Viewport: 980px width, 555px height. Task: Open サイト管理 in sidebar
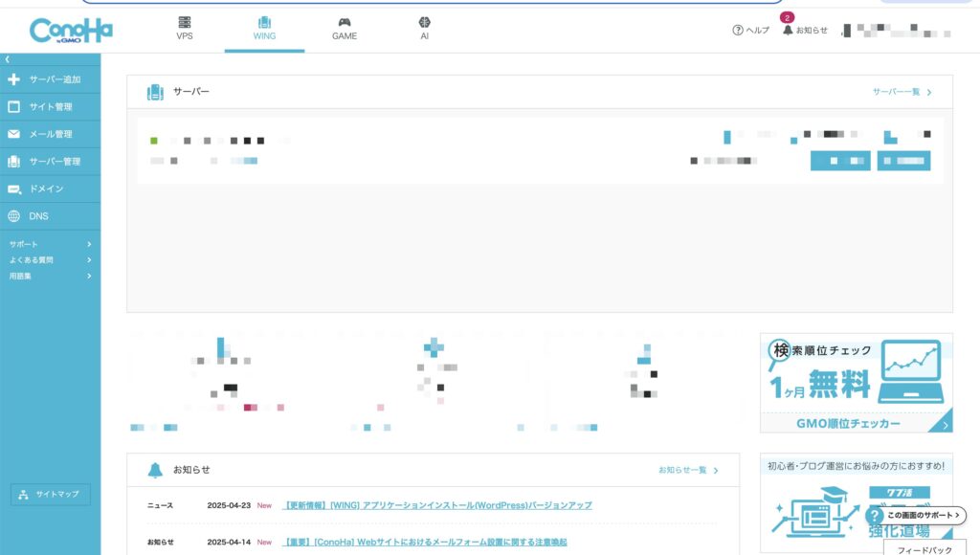coord(50,107)
